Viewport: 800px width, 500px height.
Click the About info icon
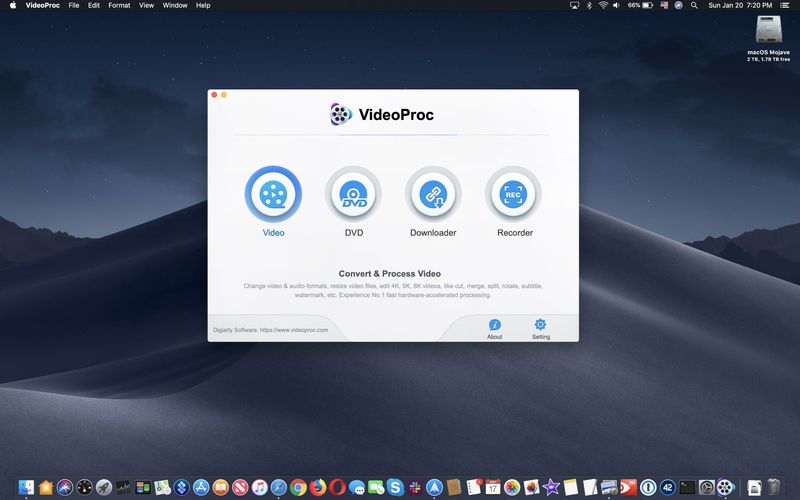point(494,325)
